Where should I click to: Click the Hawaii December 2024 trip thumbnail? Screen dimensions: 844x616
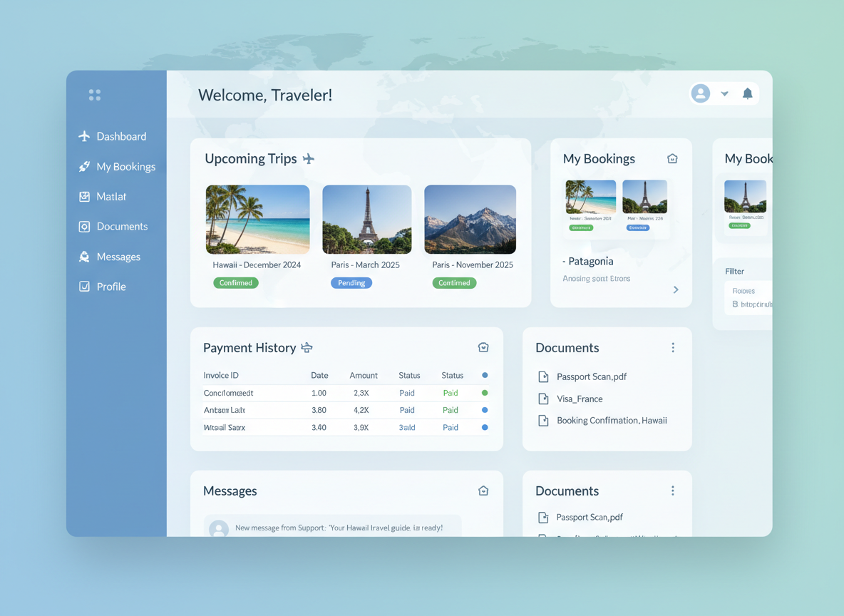pos(257,219)
